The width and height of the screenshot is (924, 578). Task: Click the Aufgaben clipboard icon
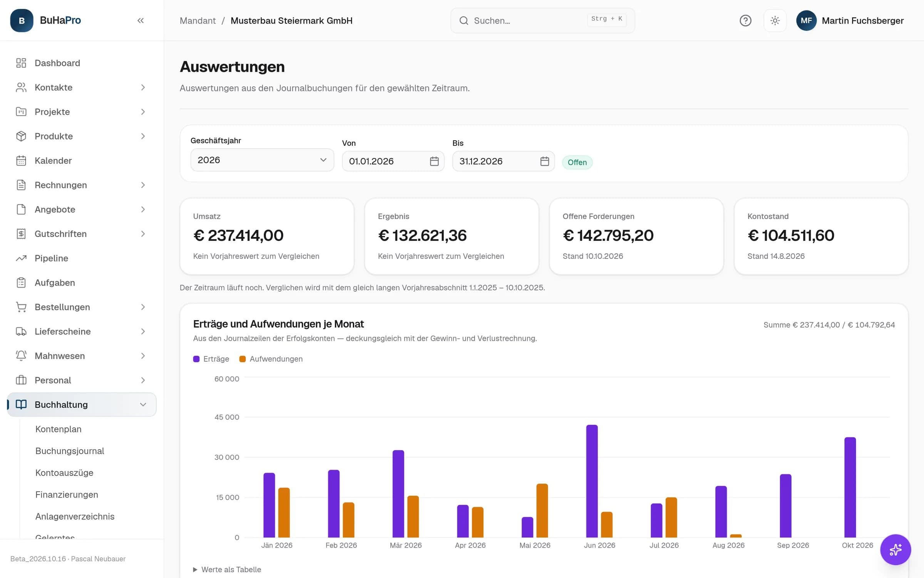tap(21, 282)
